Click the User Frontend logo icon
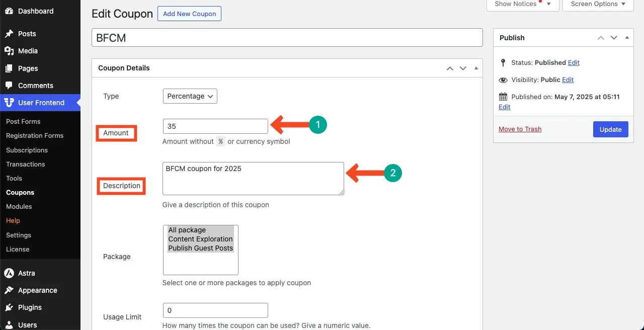The width and height of the screenshot is (644, 330). click(x=9, y=103)
